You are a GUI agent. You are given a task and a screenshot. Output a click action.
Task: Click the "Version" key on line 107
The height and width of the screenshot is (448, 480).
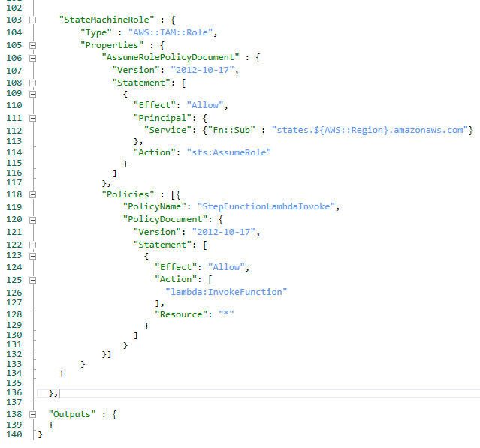(x=136, y=70)
